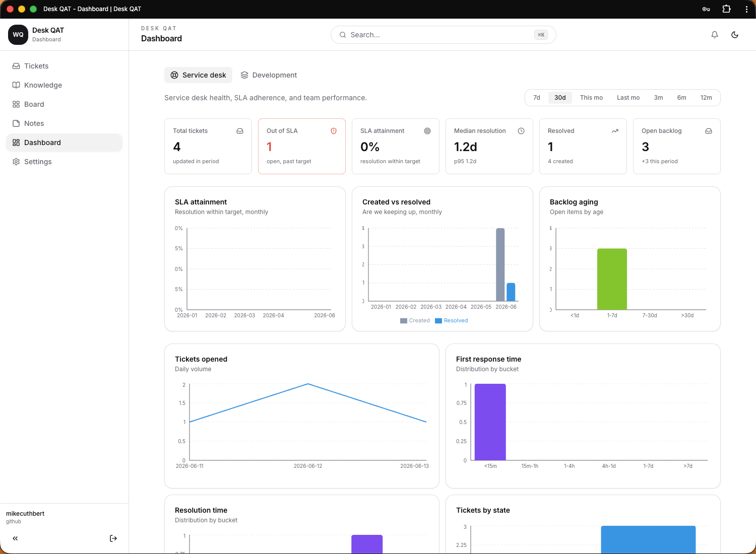Click the Settings gear icon

tap(16, 162)
